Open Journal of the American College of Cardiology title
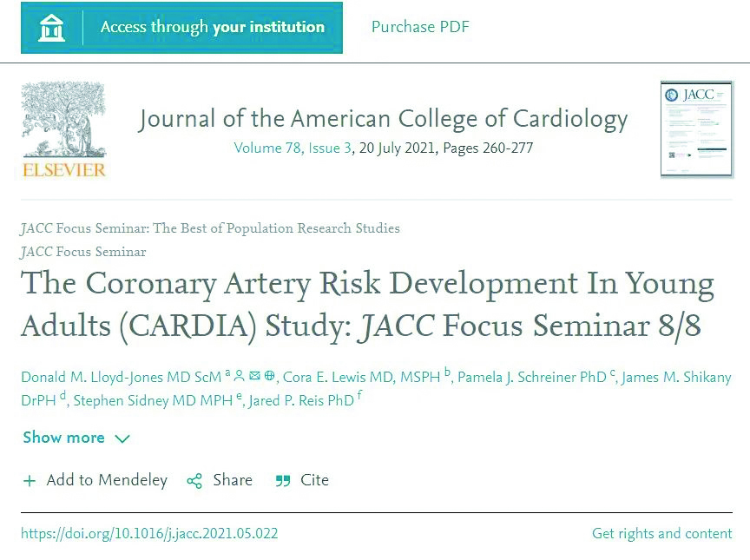The height and width of the screenshot is (560, 750). tap(383, 120)
